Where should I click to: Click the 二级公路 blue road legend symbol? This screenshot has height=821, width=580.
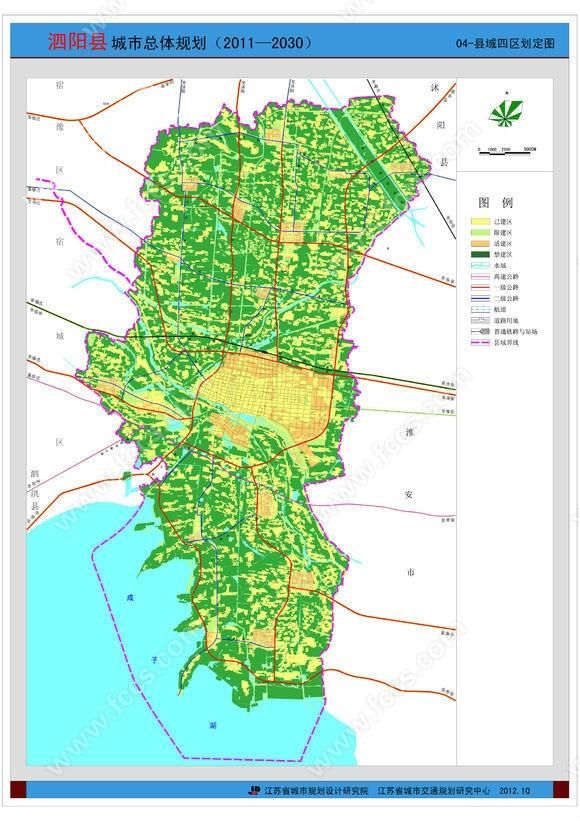(481, 298)
